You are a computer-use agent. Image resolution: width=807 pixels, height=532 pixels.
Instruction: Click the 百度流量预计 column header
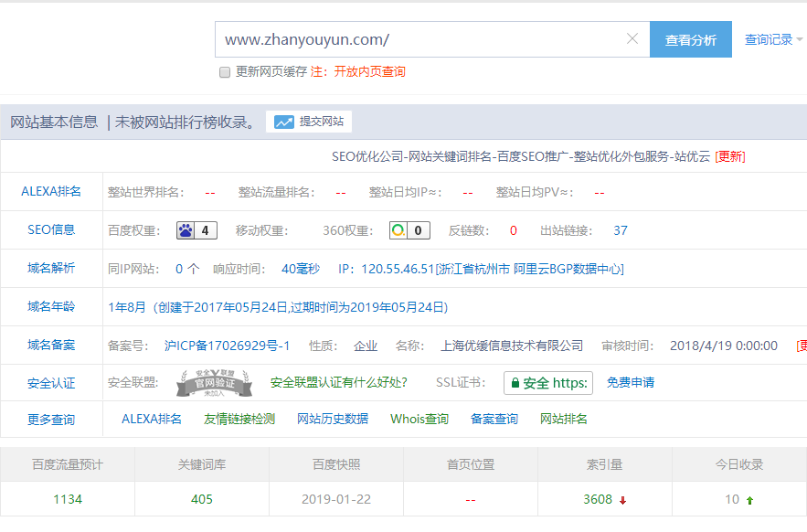tap(68, 464)
